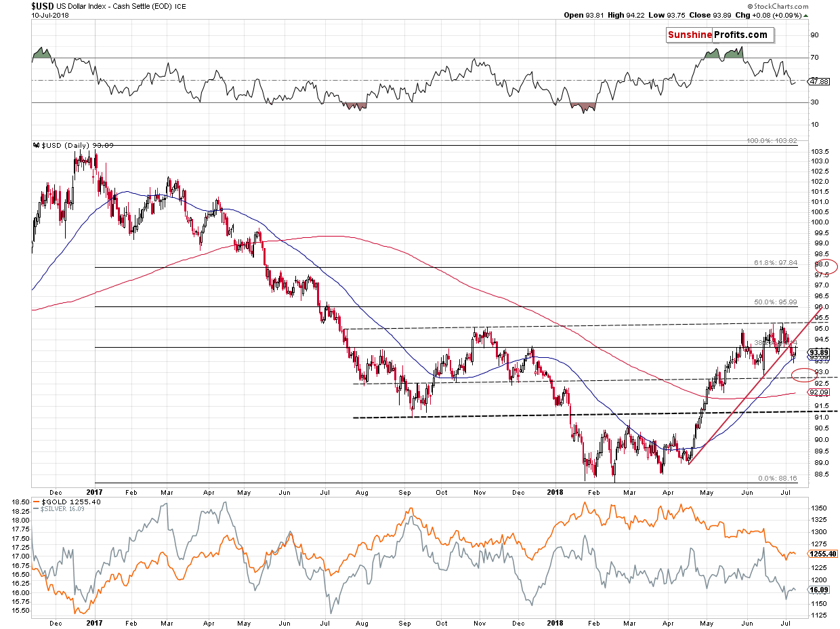Viewport: 840px width, 629px height.
Task: Open the SunshineProfits.com logo link
Action: (x=719, y=35)
